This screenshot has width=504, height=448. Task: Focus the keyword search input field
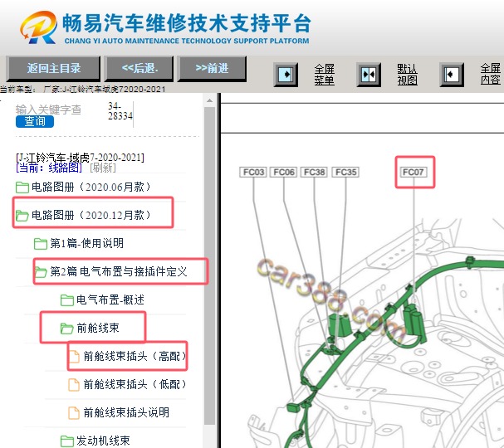[48, 110]
